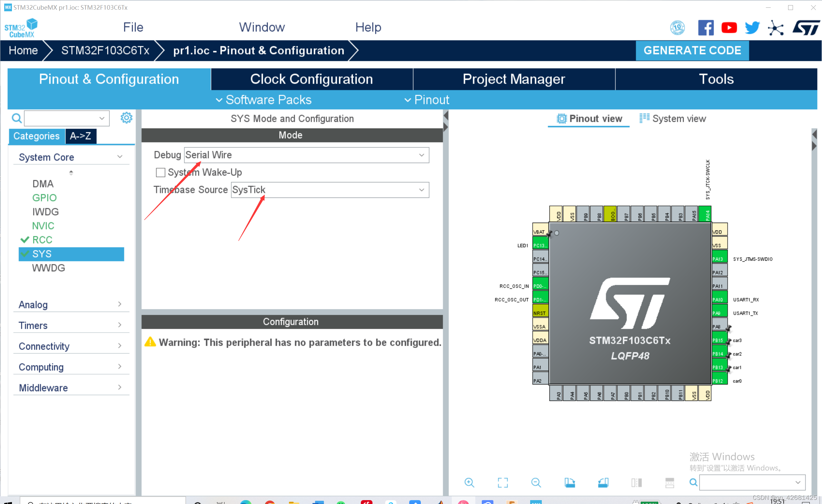
Task: Zoom in on the pinout chip view
Action: [x=469, y=482]
